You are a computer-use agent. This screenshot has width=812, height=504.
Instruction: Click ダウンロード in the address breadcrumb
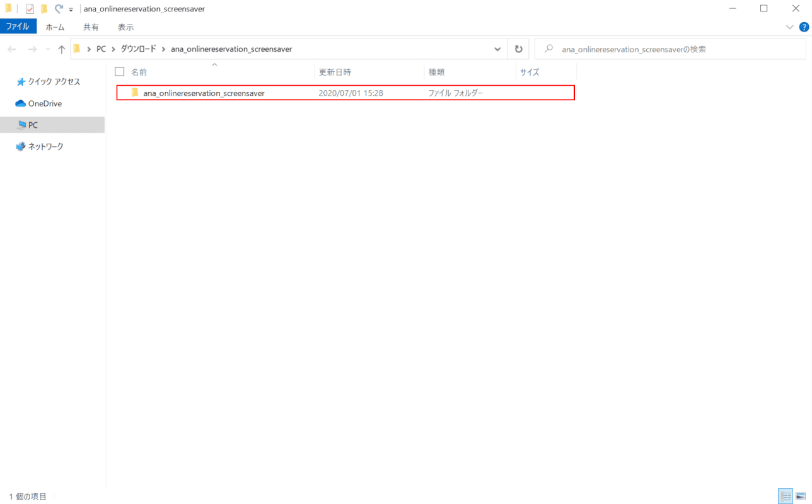click(x=138, y=49)
